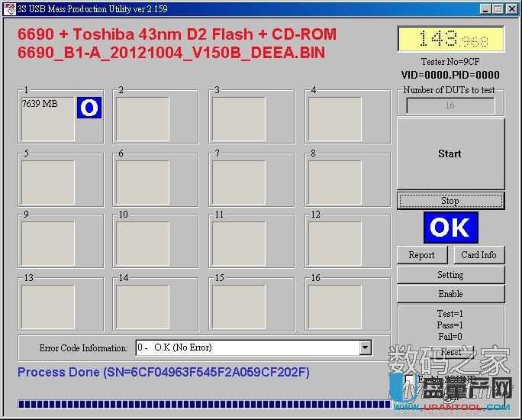Select the empty device slot 6
This screenshot has height=420, width=522.
point(142,180)
